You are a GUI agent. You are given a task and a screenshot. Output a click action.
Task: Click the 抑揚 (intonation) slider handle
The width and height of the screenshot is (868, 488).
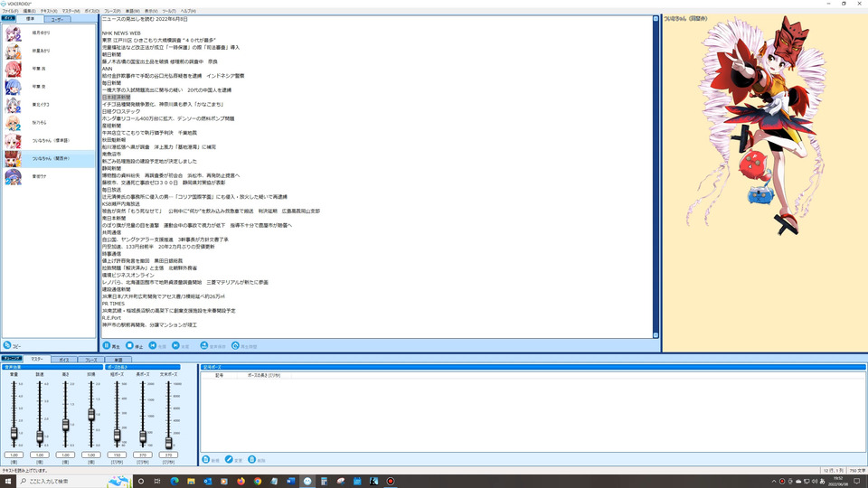coord(91,415)
